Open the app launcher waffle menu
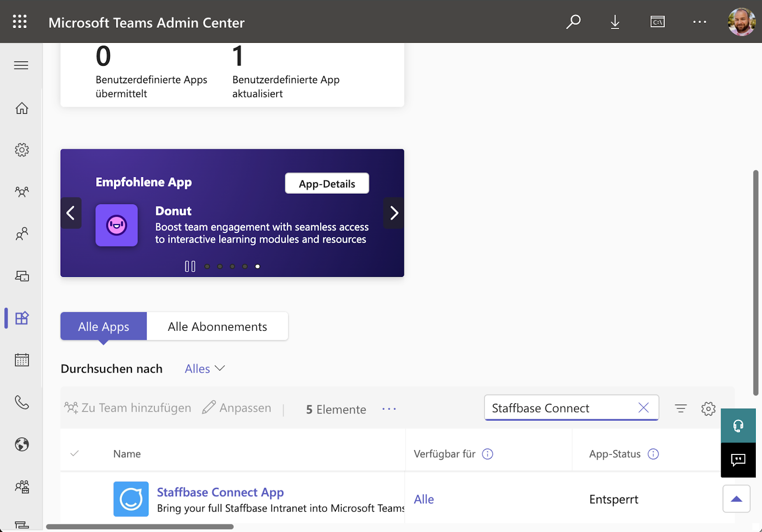The width and height of the screenshot is (762, 532). 20,21
